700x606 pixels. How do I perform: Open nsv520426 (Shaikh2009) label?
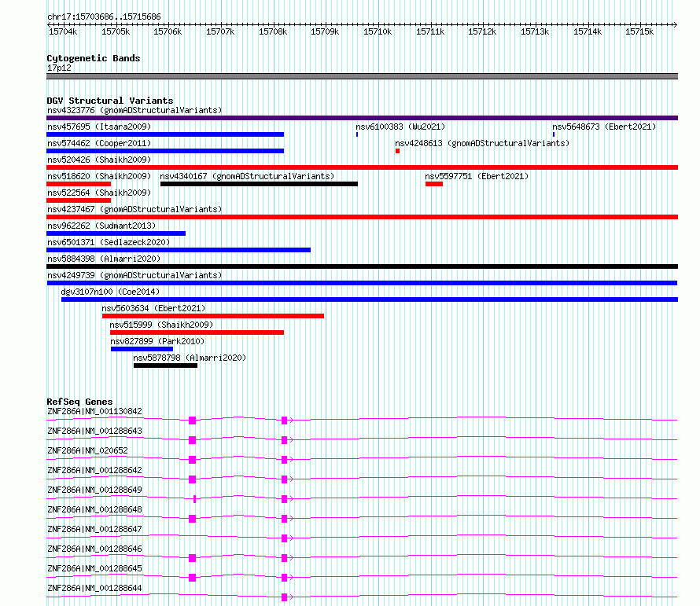[99, 160]
